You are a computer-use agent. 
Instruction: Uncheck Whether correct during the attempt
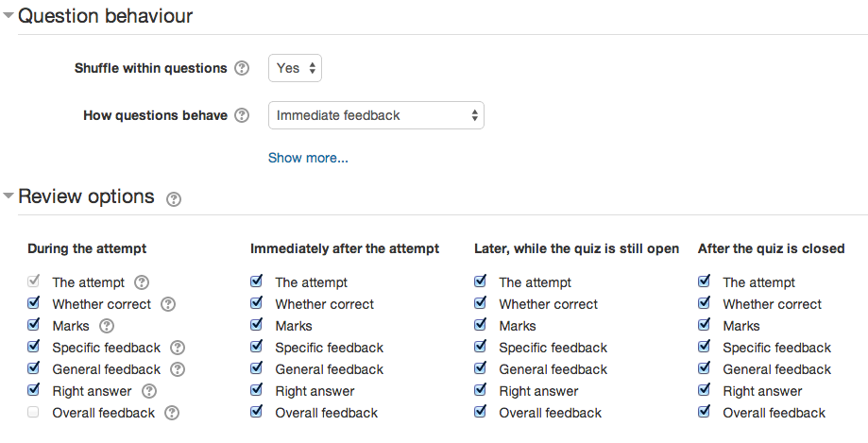(33, 303)
